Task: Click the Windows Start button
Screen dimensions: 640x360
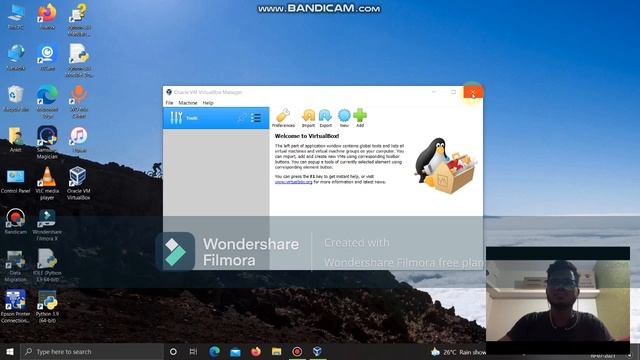Action: pyautogui.click(x=10, y=351)
